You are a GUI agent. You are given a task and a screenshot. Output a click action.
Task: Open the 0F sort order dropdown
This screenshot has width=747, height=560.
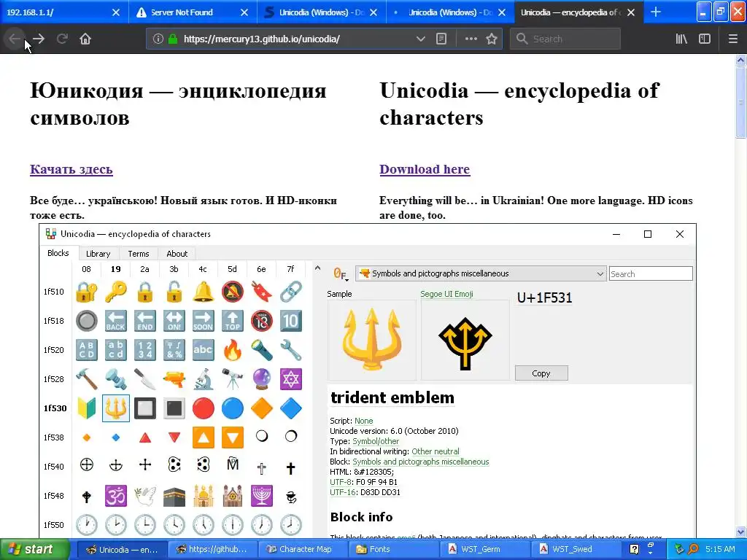click(x=340, y=274)
